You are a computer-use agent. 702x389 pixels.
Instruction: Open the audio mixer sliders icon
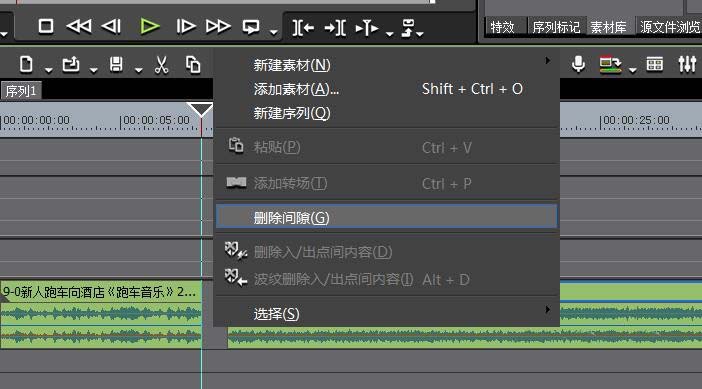687,64
